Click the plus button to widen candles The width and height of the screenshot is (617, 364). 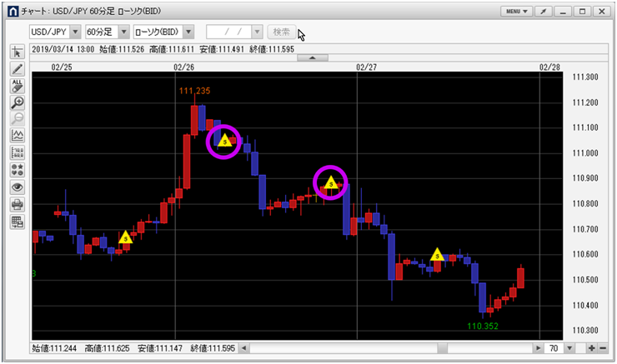coord(591,348)
